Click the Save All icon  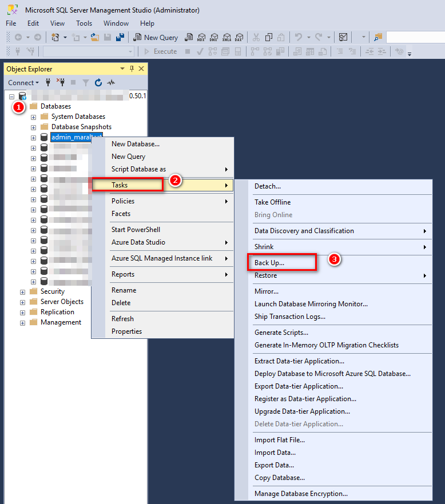[x=120, y=38]
